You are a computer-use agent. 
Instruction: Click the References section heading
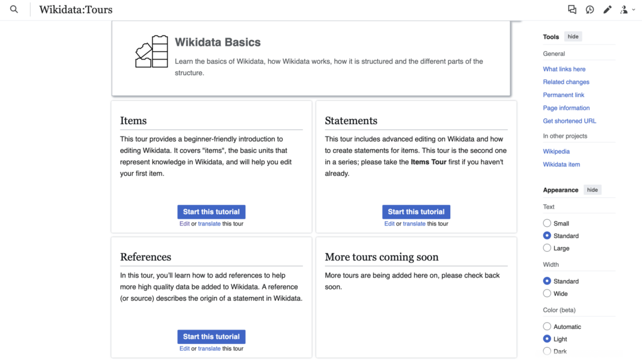click(145, 257)
